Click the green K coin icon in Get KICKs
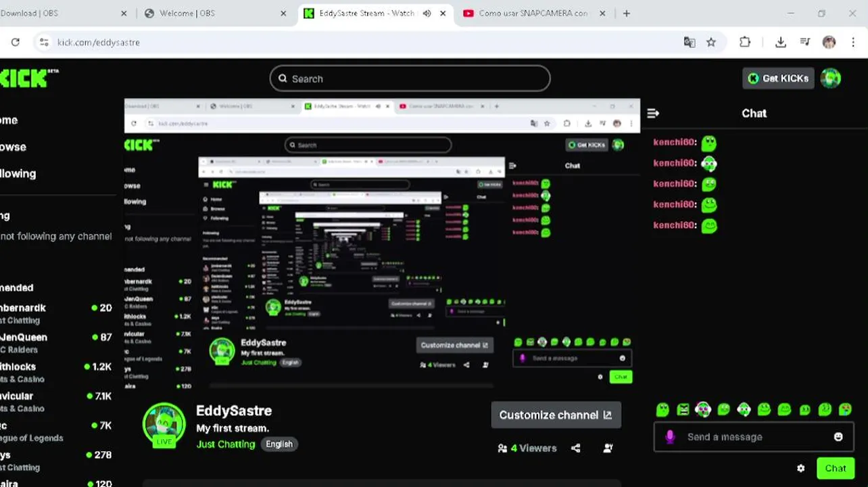 pyautogui.click(x=753, y=78)
